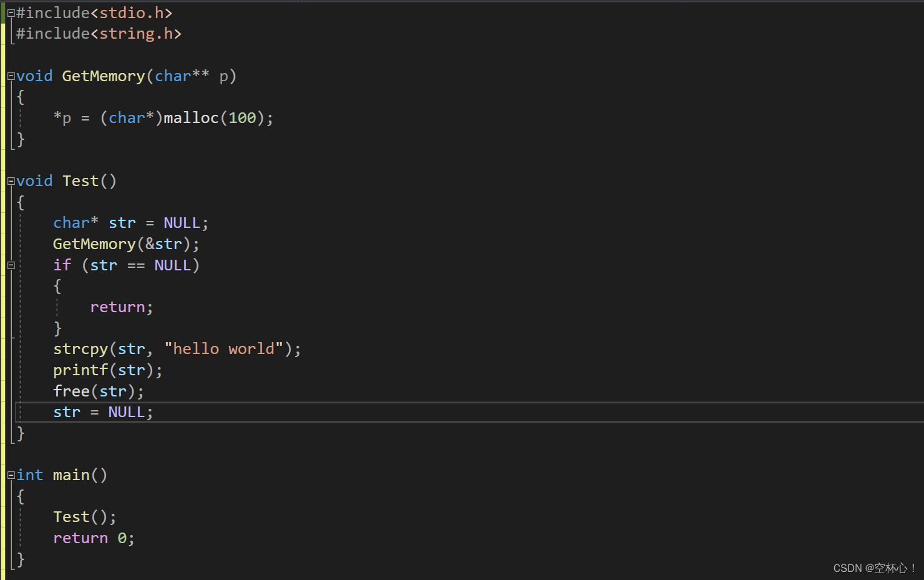Click the Test function name in definition

point(80,181)
